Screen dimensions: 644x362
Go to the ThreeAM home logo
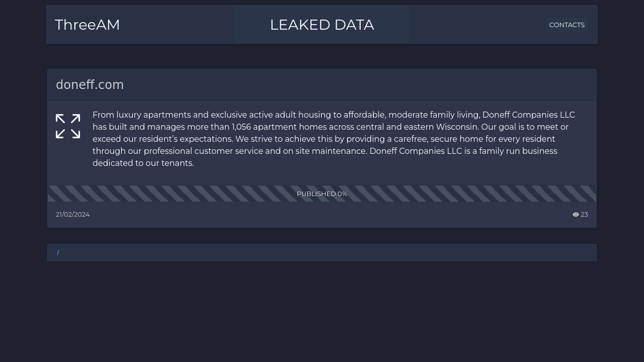point(88,25)
